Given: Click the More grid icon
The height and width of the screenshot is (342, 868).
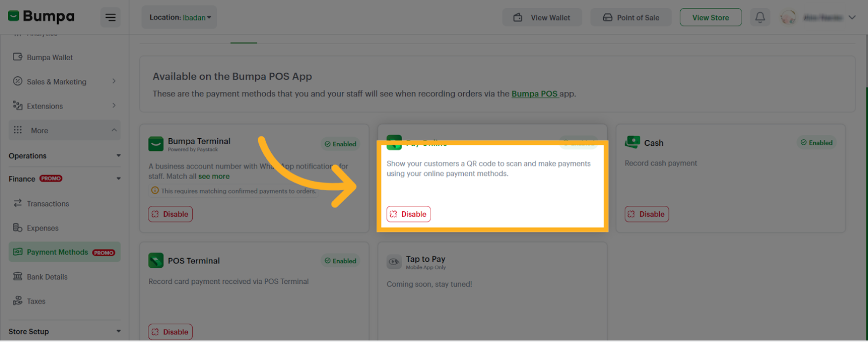Looking at the screenshot, I should tap(18, 130).
